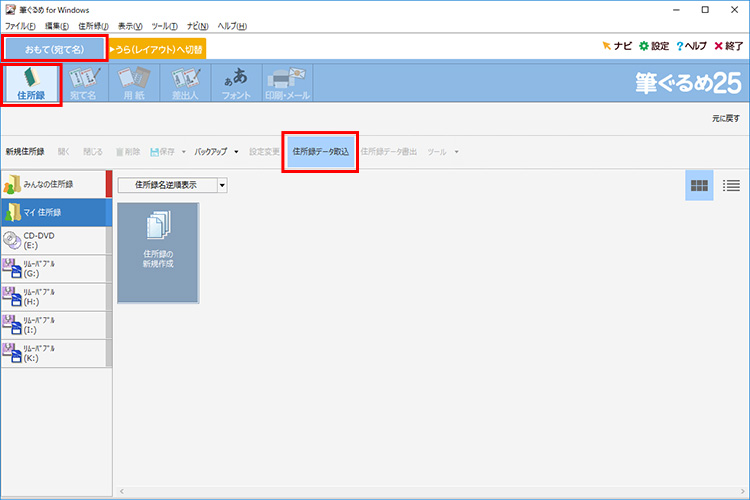Expand the バックアップ dropdown arrow
Viewport: 750px width, 500px height.
(236, 152)
